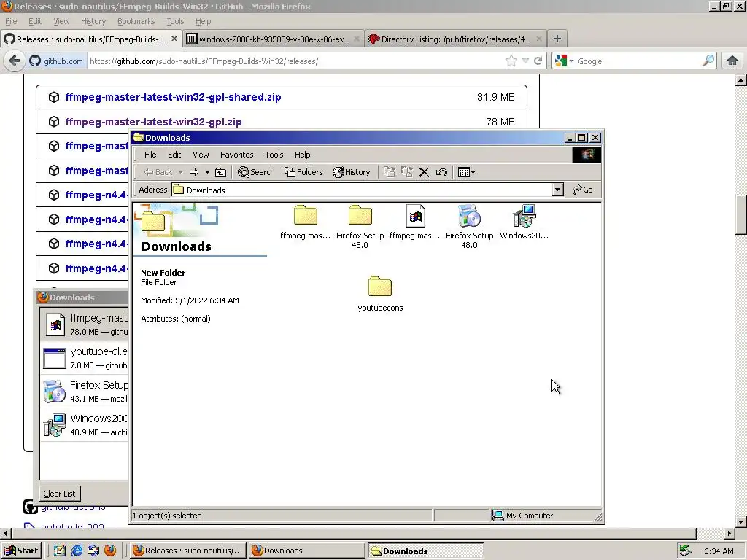Switch to the Firefox Downloads taskbar button
The image size is (747, 560).
[307, 551]
